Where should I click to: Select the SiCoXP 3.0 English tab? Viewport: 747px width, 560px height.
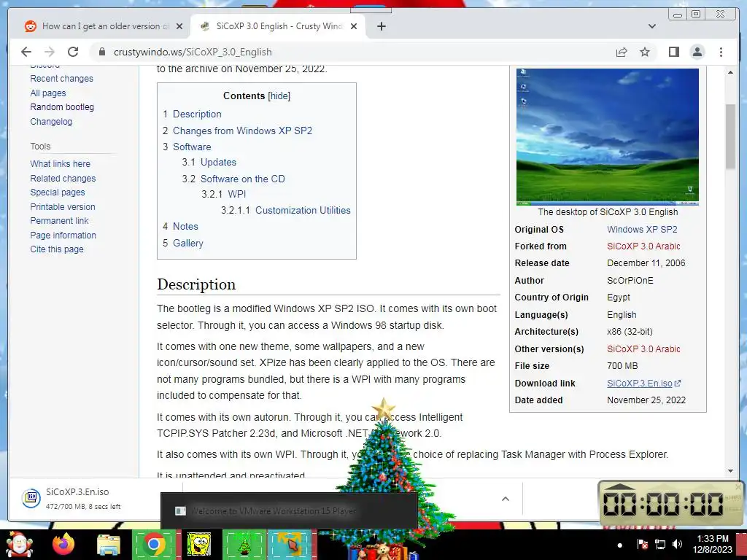pyautogui.click(x=278, y=26)
